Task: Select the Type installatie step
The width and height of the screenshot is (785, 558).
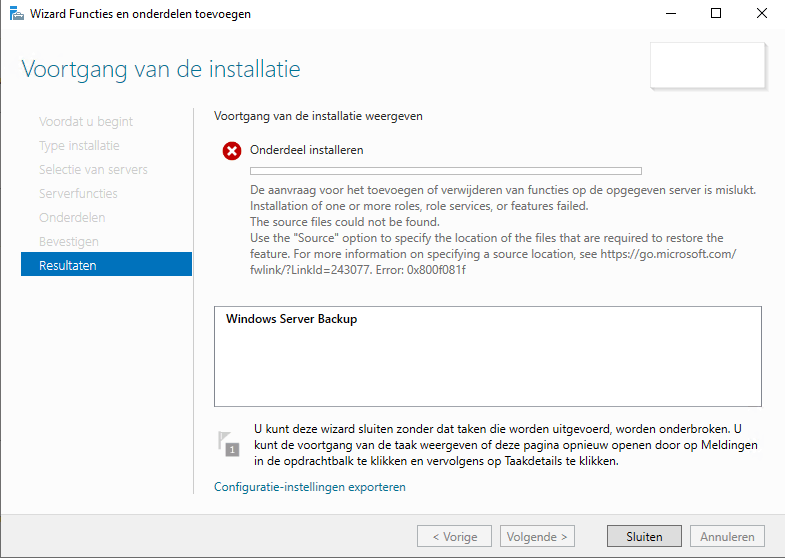Action: tap(79, 146)
